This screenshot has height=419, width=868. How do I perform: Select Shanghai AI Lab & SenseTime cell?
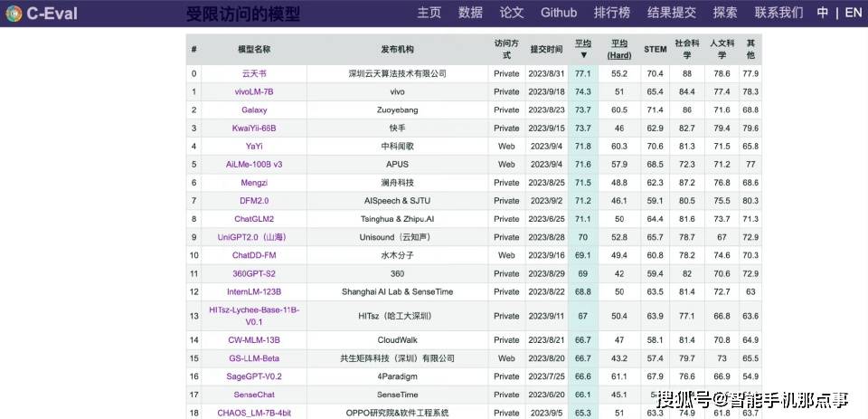(398, 292)
